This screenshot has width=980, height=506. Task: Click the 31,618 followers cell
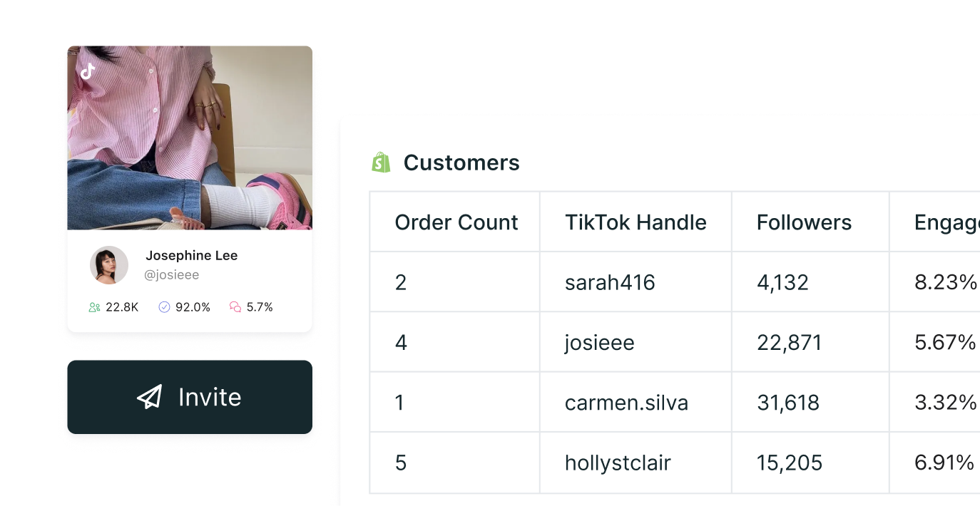pyautogui.click(x=788, y=403)
